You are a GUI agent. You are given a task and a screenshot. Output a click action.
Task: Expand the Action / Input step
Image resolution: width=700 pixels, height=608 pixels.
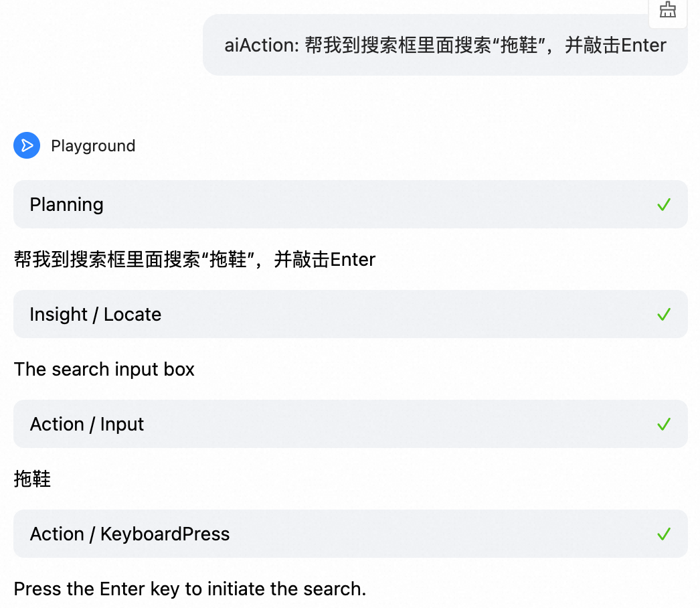tap(87, 425)
